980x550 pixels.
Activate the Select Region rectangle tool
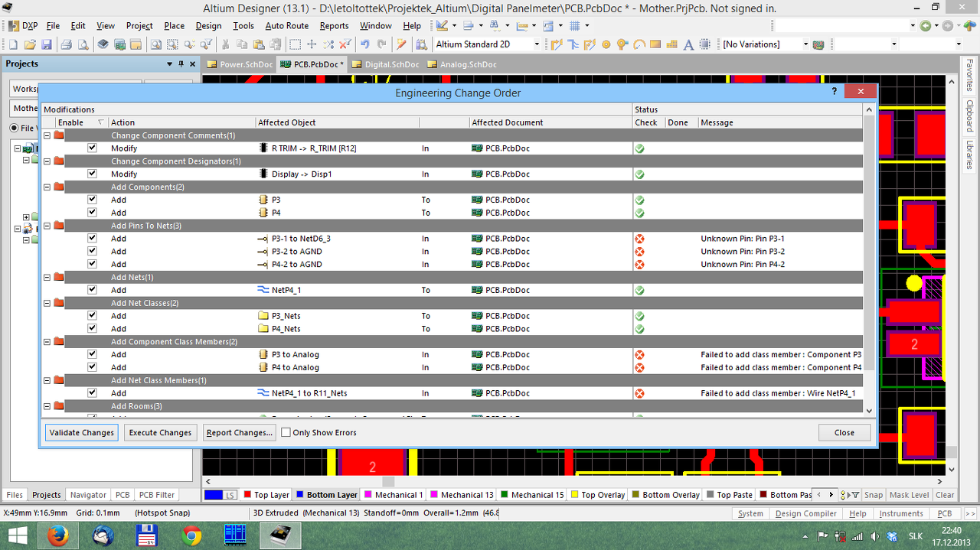295,44
